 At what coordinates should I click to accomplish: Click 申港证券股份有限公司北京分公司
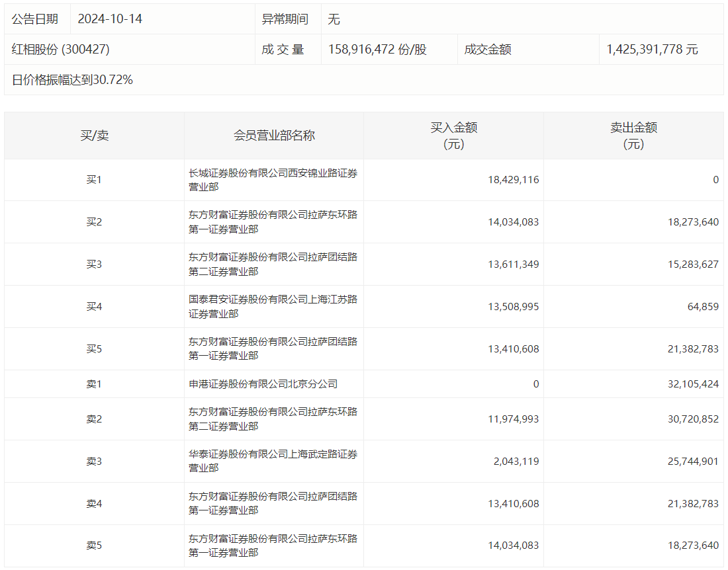(x=263, y=384)
